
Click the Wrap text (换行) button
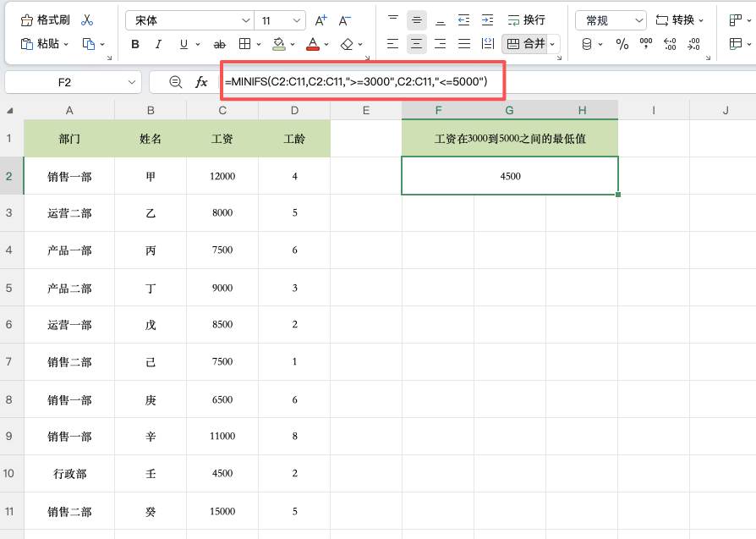pos(526,19)
